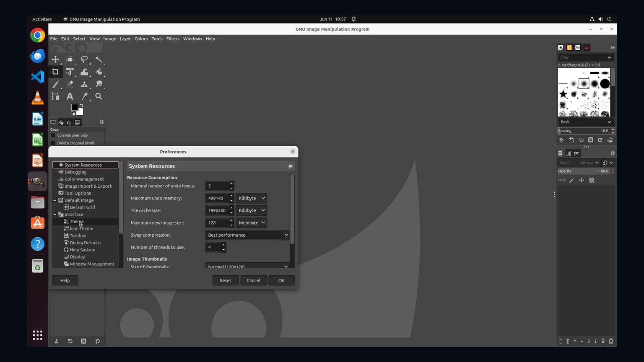Click the Number of threads input field
This screenshot has height=362, width=644.
[213, 247]
